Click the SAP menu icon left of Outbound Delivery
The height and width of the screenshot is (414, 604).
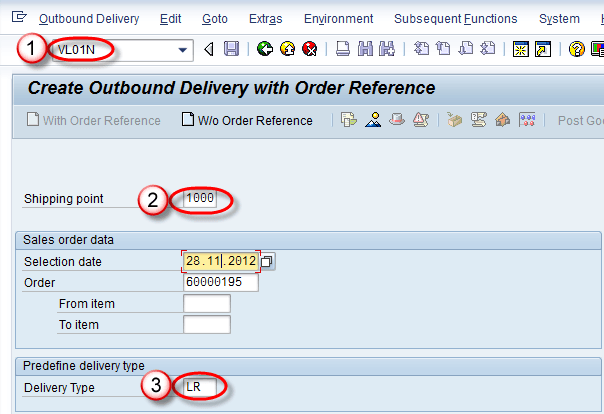(18, 18)
